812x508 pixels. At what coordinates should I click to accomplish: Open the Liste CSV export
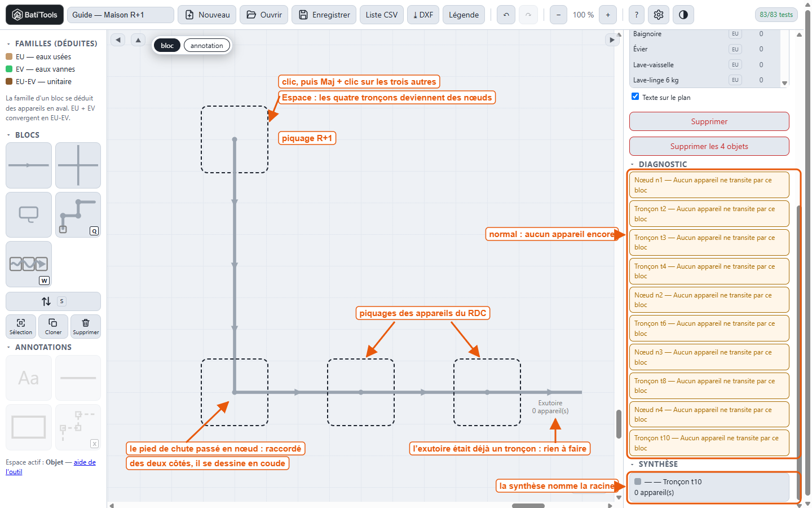pos(382,15)
